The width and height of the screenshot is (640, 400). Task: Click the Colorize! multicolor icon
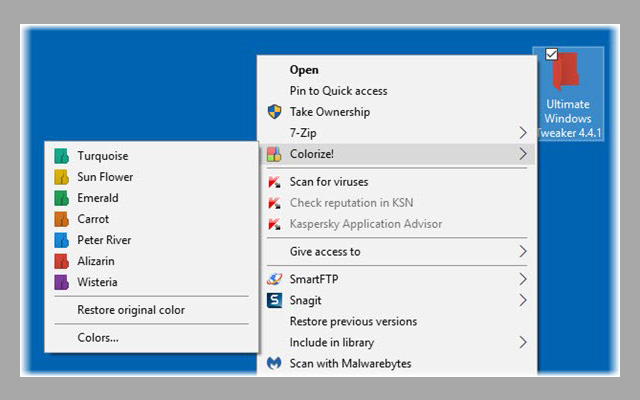[x=274, y=154]
